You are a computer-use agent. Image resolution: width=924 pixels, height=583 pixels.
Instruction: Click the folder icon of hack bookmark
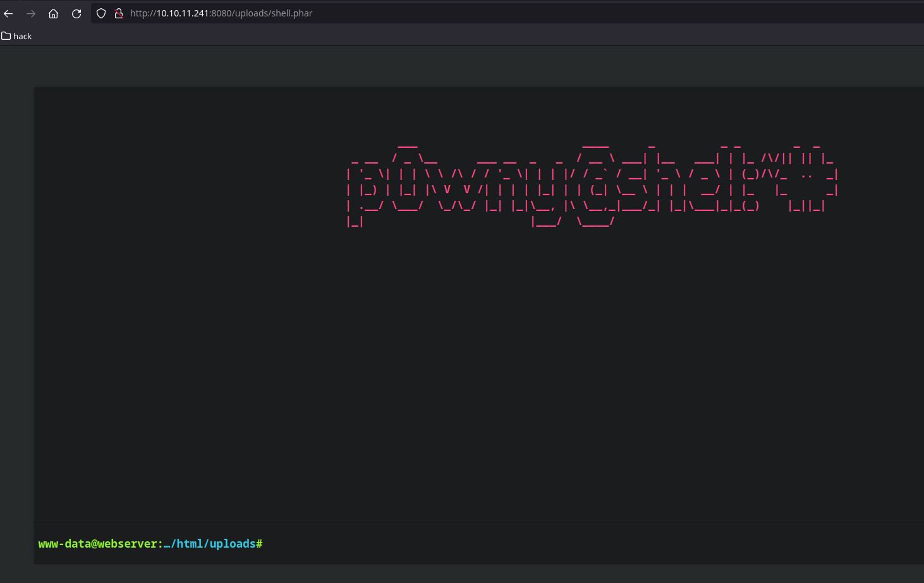6,36
